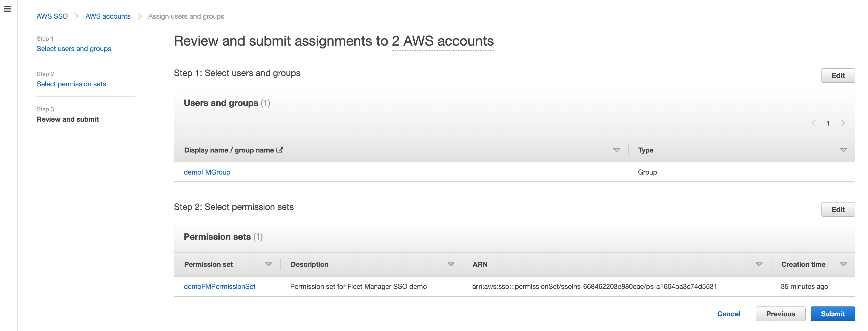Expand the Creation time column dropdown

845,264
